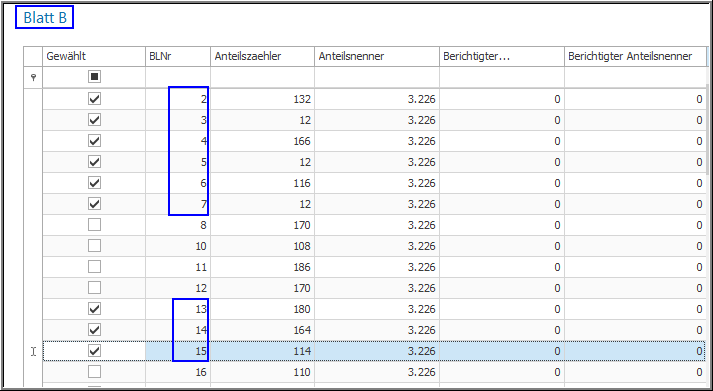Deselect the checkbox for BLNr 13
This screenshot has height=391, width=713.
point(94,309)
